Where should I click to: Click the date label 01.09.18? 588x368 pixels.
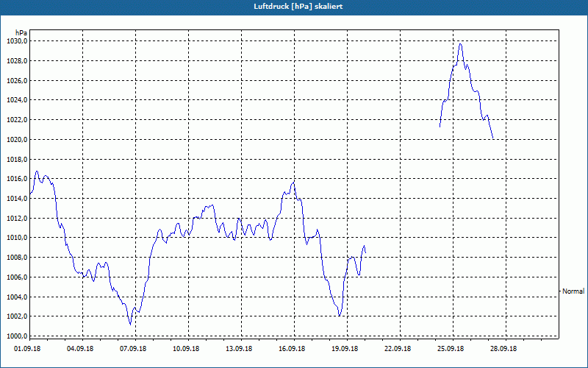27,349
